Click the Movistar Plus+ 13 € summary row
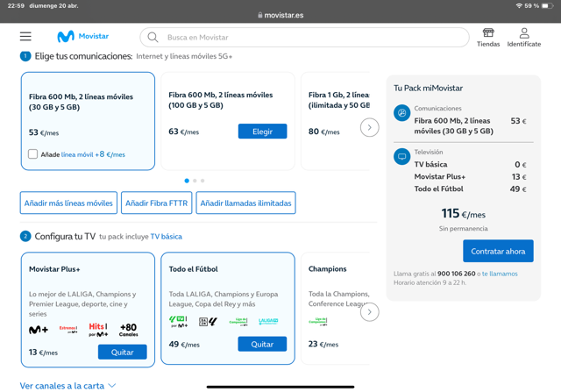The width and height of the screenshot is (561, 392). 470,176
